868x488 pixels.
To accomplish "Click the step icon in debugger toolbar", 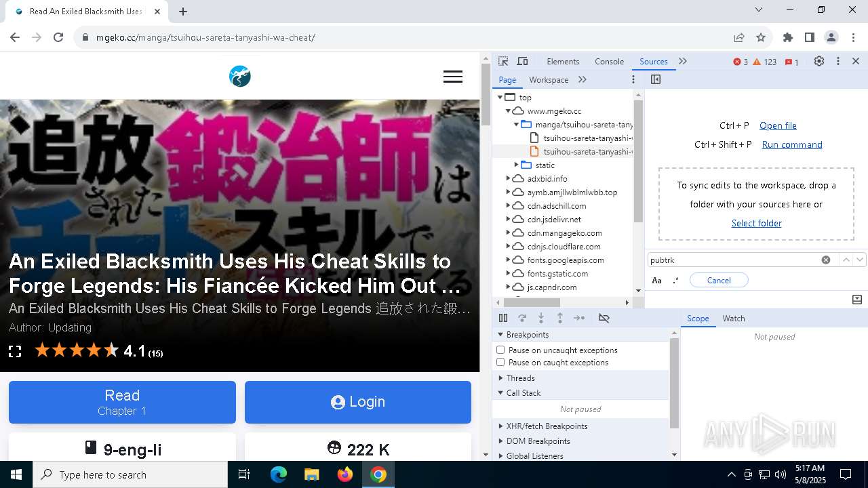I will [579, 318].
